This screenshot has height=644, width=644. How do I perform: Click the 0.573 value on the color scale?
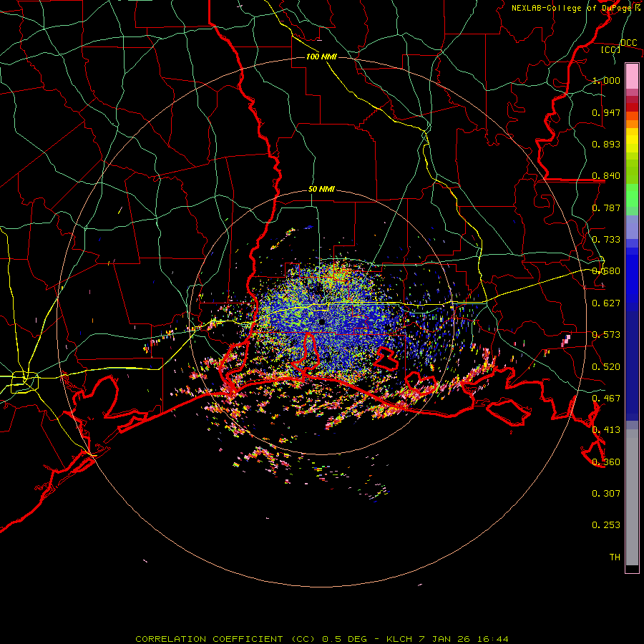pos(606,335)
